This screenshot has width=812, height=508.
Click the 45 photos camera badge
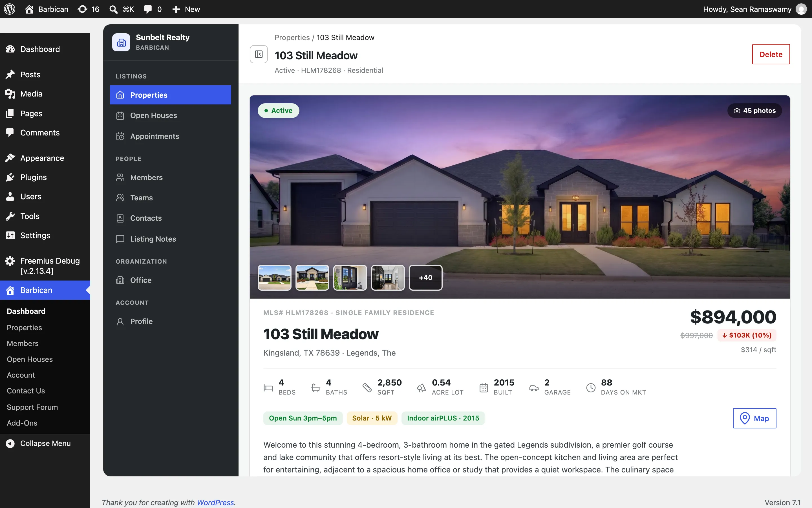point(754,111)
